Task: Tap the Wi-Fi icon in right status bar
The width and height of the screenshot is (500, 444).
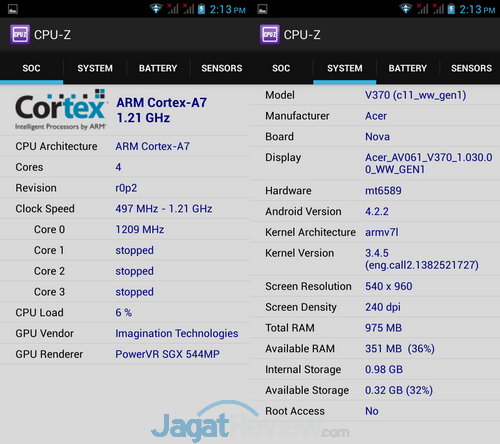Action: (406, 9)
